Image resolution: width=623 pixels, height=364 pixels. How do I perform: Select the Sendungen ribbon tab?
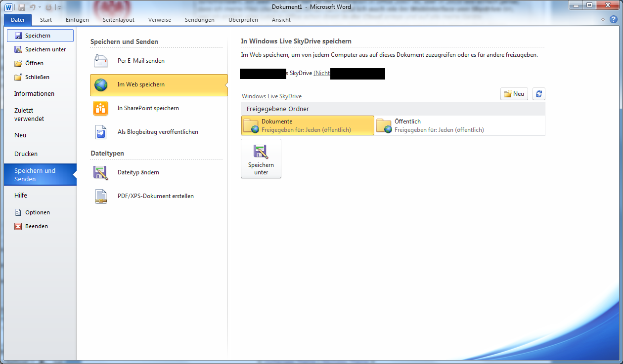click(x=200, y=20)
